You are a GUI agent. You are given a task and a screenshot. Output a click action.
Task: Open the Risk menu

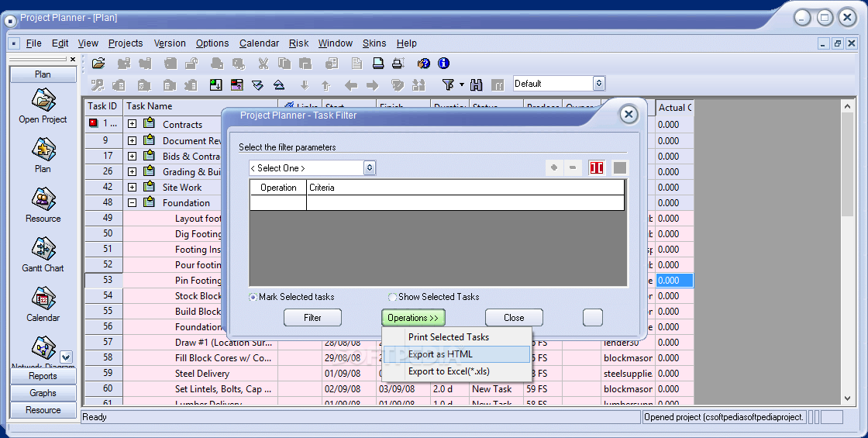tap(299, 43)
